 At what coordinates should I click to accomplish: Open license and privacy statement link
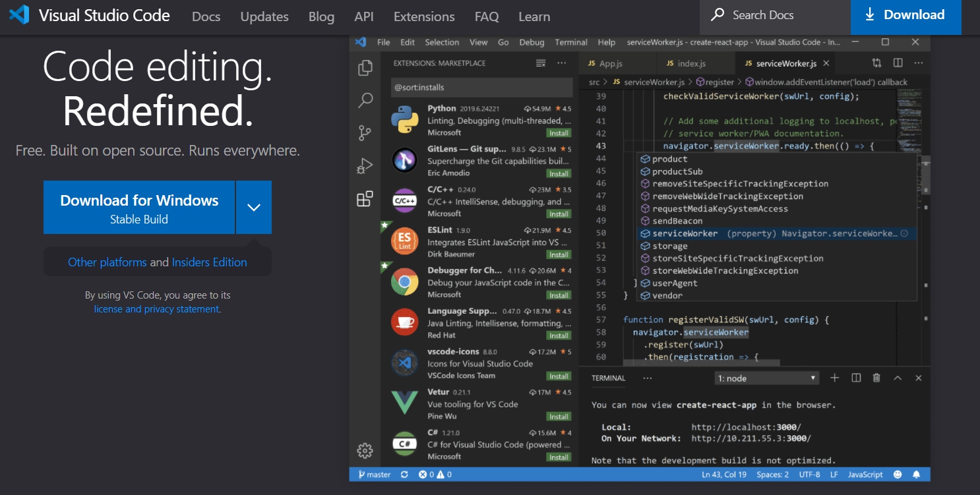pyautogui.click(x=156, y=309)
